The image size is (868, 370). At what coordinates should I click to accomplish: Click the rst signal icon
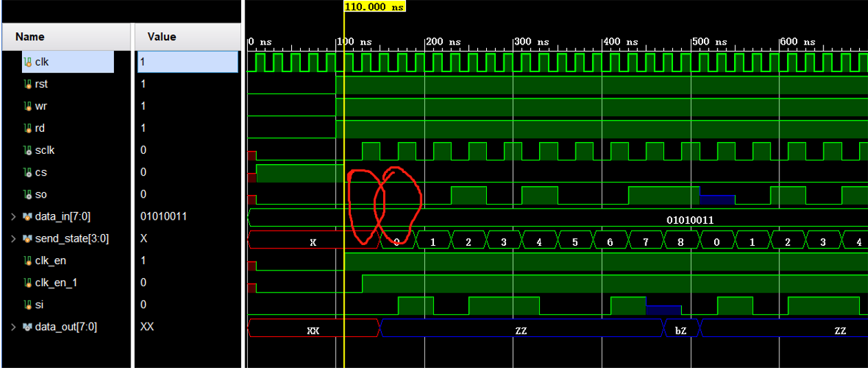pos(27,84)
